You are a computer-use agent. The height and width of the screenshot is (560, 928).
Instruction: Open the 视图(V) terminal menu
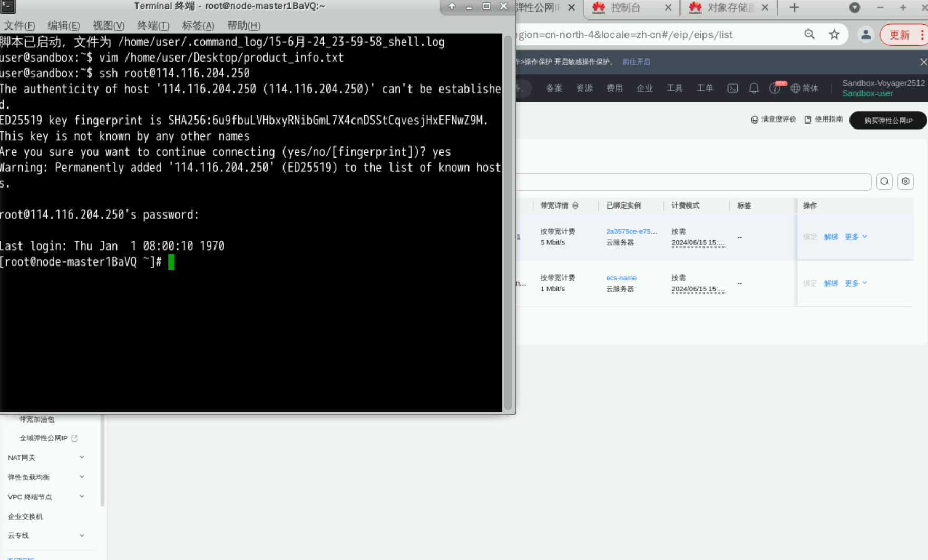point(109,25)
